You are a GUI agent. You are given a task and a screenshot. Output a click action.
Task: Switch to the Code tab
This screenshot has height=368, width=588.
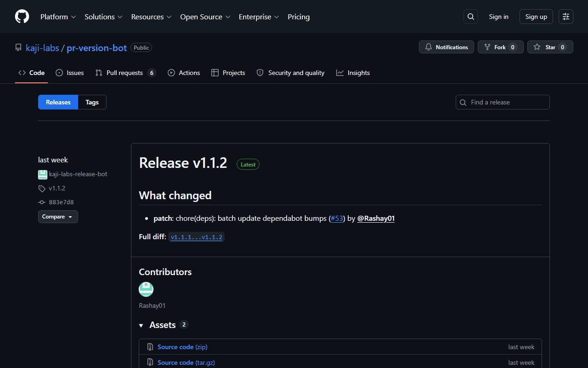pos(31,73)
